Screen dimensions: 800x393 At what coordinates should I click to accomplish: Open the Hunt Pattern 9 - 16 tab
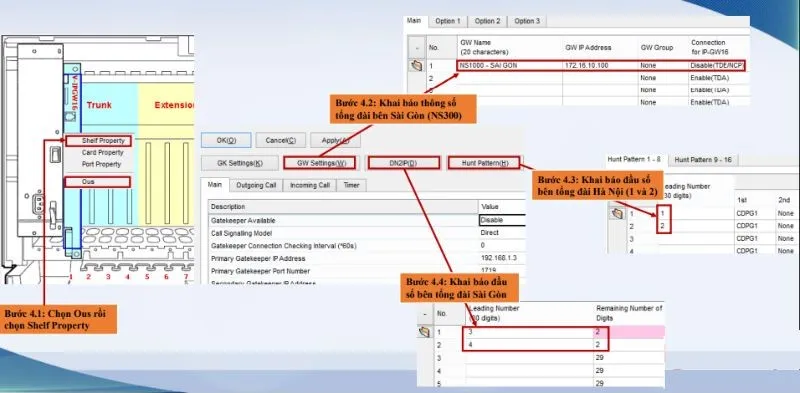click(x=703, y=160)
